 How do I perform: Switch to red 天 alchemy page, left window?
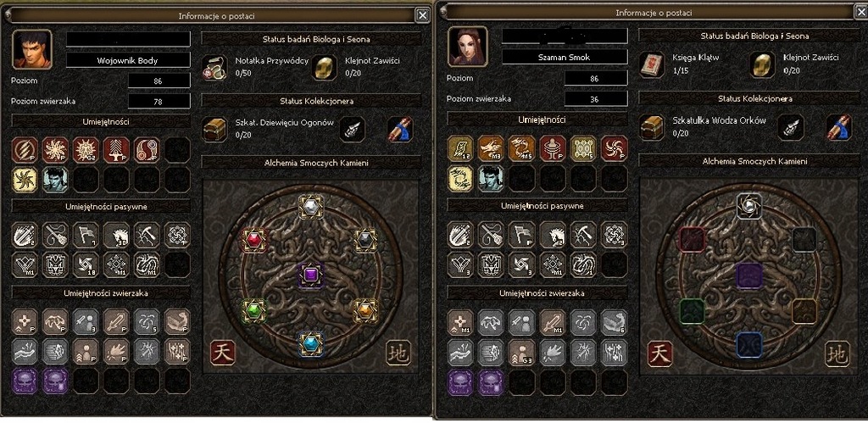tap(223, 353)
